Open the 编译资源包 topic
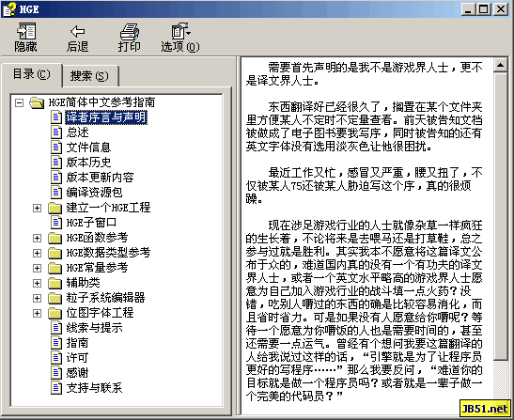Image resolution: width=514 pixels, height=420 pixels. click(94, 193)
